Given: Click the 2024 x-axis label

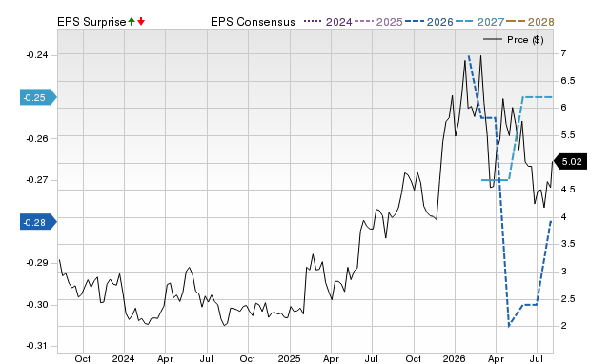Looking at the screenshot, I should coord(123,358).
